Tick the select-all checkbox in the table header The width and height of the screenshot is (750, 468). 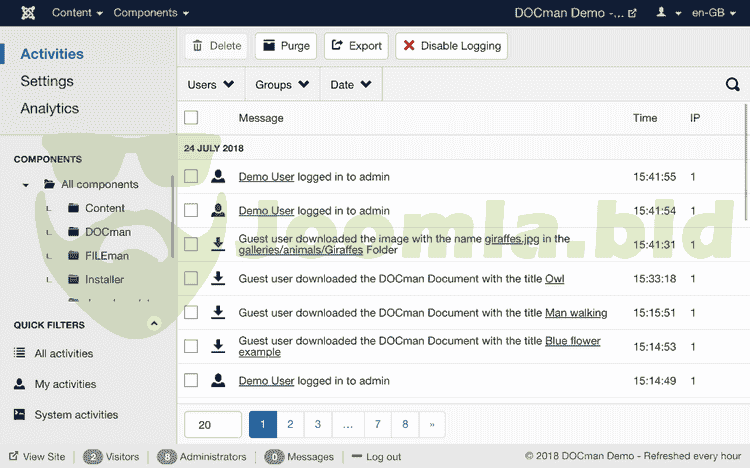(191, 118)
